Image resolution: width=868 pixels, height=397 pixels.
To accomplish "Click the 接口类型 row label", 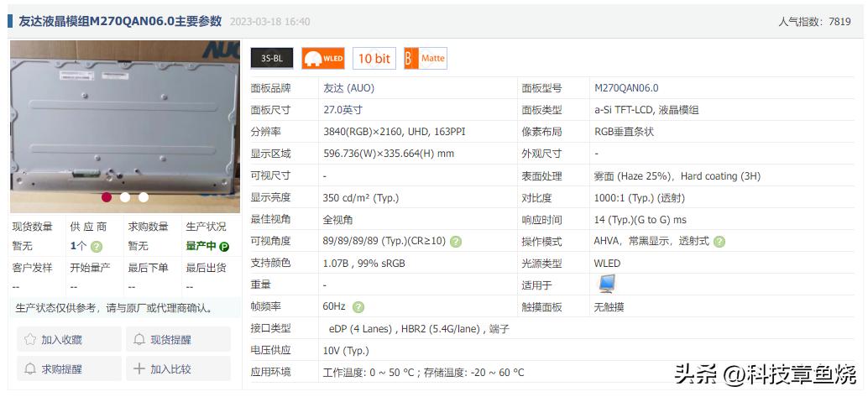I will click(270, 328).
